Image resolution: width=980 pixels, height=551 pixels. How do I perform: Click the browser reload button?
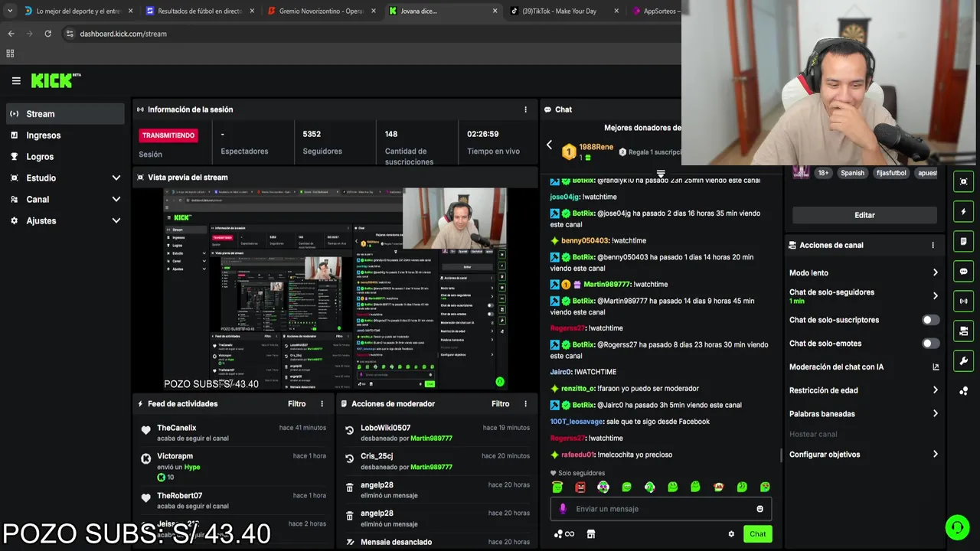pos(47,34)
